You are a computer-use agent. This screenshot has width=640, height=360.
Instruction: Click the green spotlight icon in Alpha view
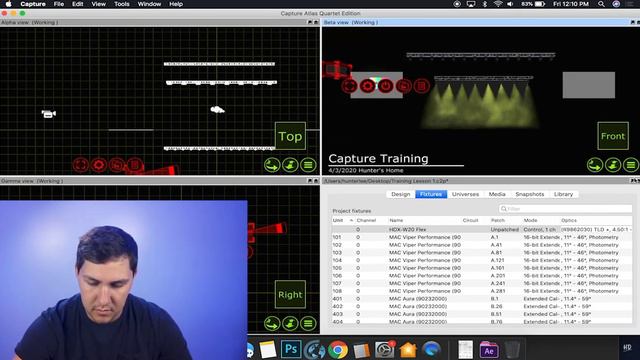(x=290, y=165)
